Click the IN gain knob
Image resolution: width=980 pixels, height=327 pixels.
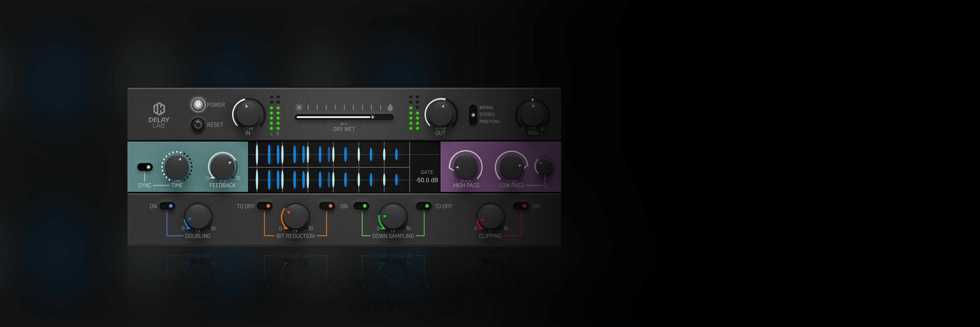click(x=248, y=113)
